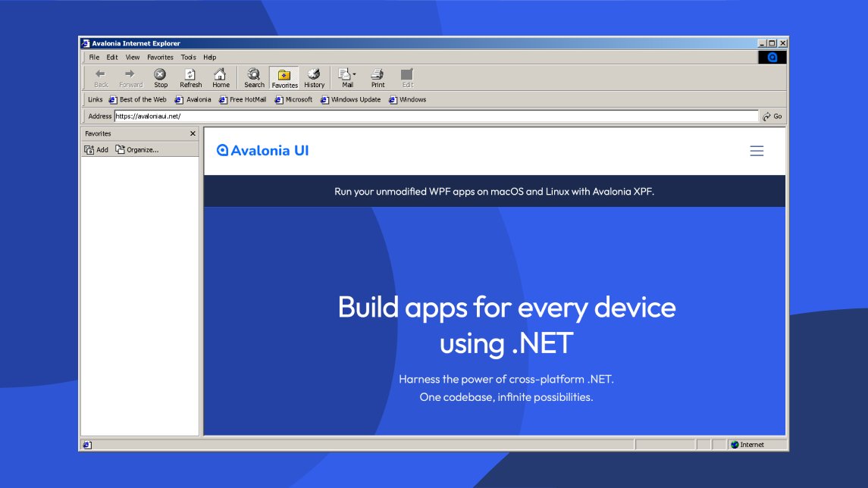Open the Tools menu
Viewport: 868px width, 488px height.
[x=188, y=57]
